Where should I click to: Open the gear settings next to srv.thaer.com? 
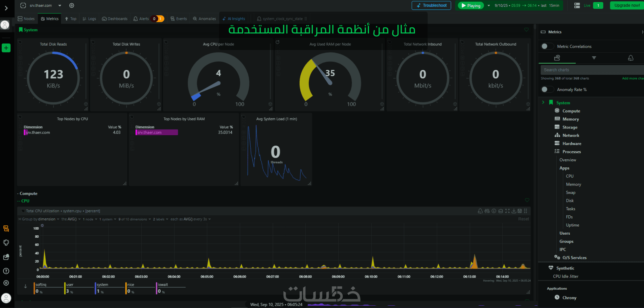pyautogui.click(x=72, y=5)
